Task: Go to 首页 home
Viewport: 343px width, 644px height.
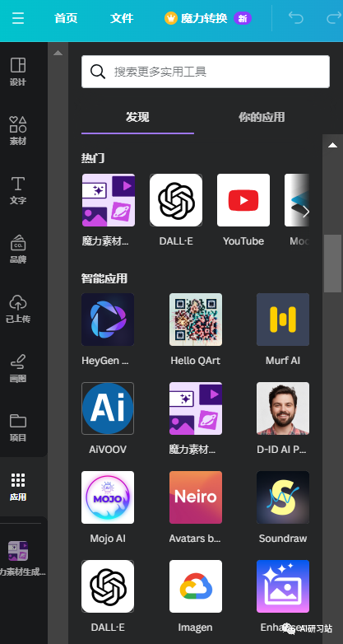Action: (66, 18)
